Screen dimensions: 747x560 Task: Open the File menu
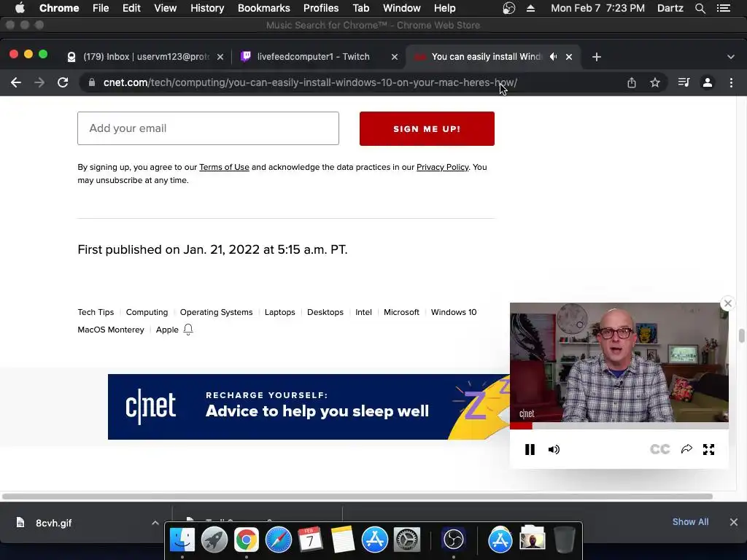click(x=101, y=8)
